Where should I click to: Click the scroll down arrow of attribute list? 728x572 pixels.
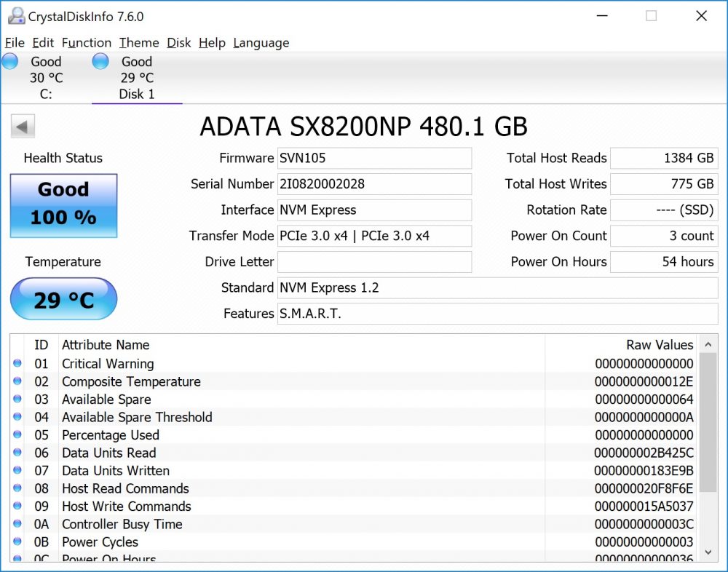point(708,552)
